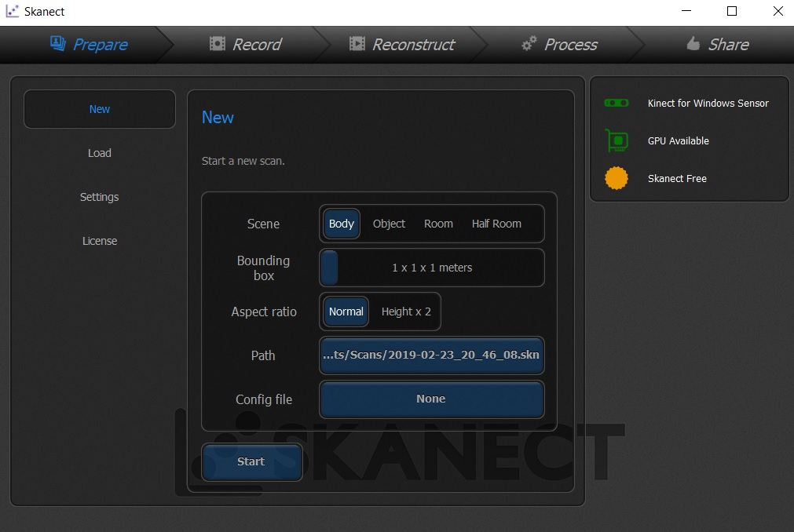Switch to the Share tab
This screenshot has width=794, height=532.
coord(718,45)
